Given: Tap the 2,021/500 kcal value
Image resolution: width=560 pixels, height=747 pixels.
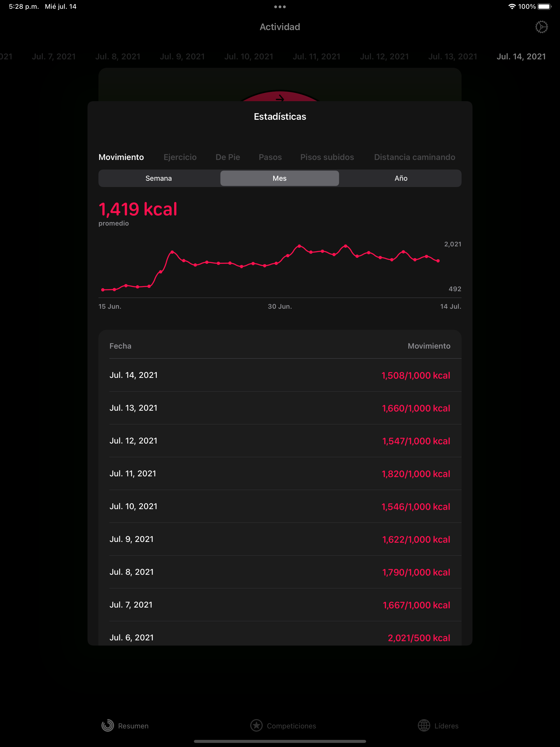Looking at the screenshot, I should [419, 637].
